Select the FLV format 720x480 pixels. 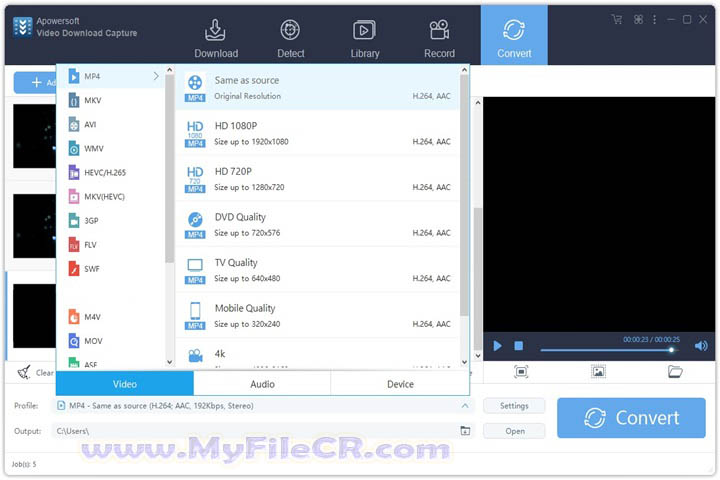tap(110, 245)
